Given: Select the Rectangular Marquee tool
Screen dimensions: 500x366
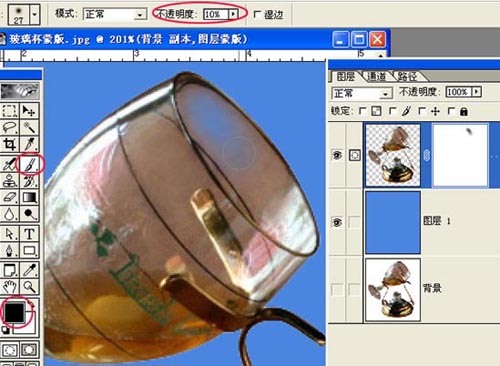Looking at the screenshot, I should pyautogui.click(x=10, y=110).
